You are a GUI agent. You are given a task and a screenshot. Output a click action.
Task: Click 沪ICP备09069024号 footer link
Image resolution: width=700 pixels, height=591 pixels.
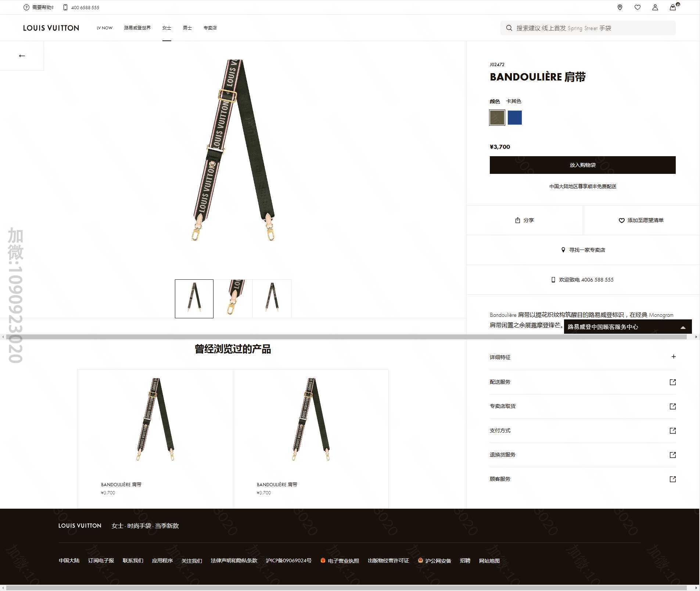tap(289, 560)
